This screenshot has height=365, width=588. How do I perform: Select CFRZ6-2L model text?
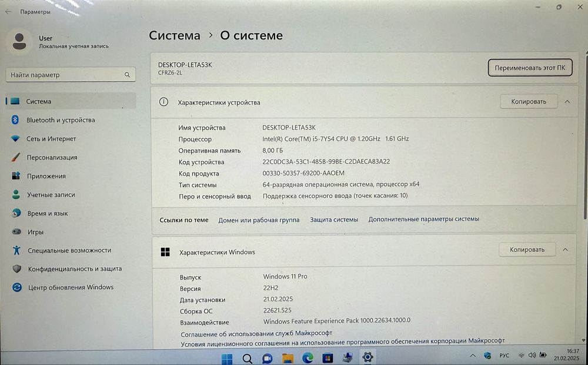[x=170, y=73]
